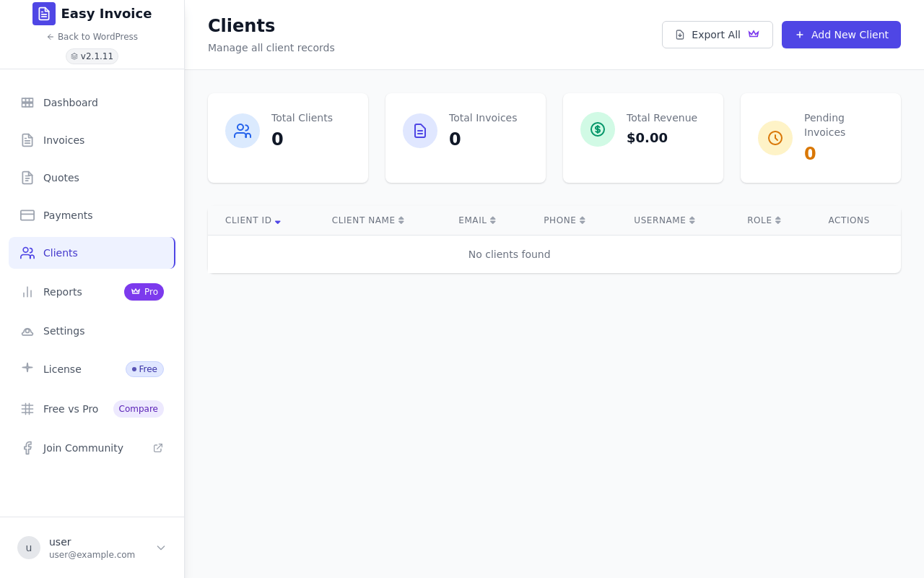Click the version v2.1.11 badge

pyautogui.click(x=92, y=56)
